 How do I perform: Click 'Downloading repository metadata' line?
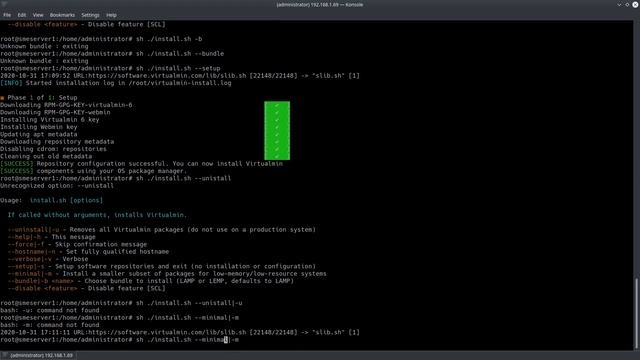[x=57, y=142]
